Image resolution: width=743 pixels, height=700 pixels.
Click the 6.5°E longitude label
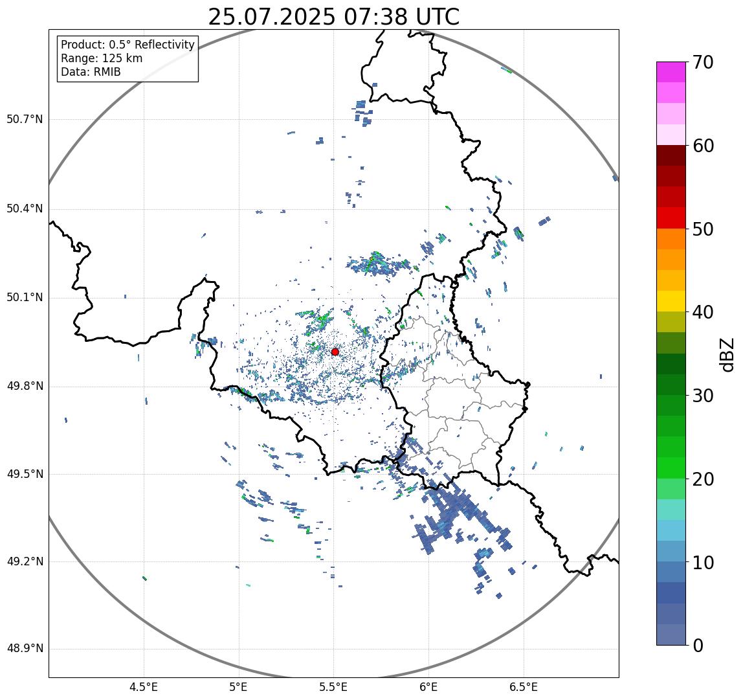pos(524,687)
